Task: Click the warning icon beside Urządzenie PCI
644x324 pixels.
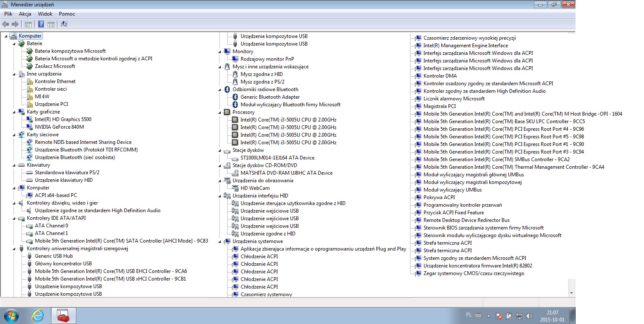Action: point(30,104)
